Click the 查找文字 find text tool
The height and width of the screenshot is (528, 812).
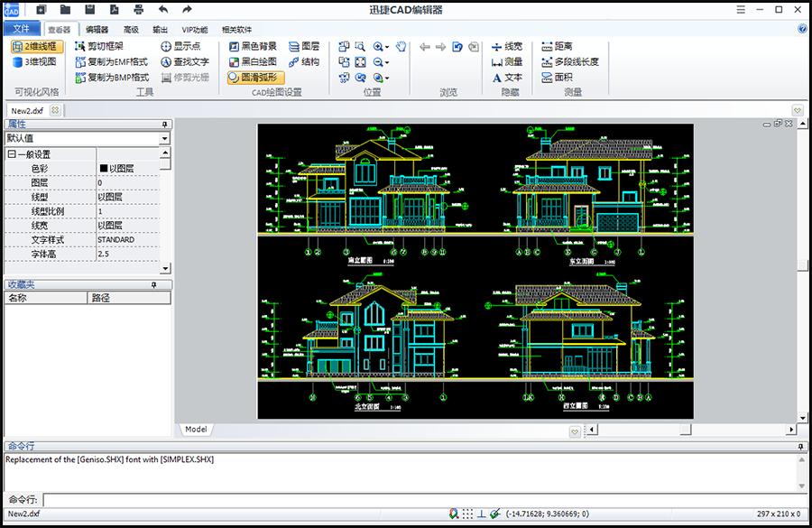coord(188,62)
